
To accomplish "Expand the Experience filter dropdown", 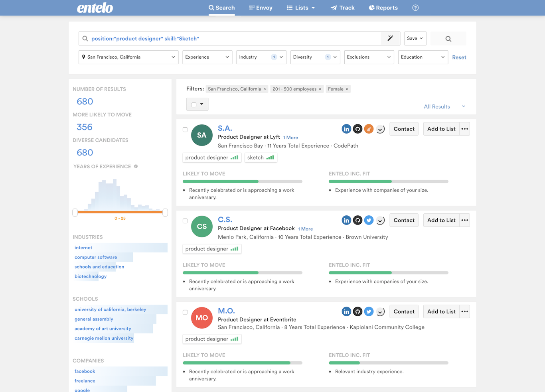I will (x=207, y=57).
